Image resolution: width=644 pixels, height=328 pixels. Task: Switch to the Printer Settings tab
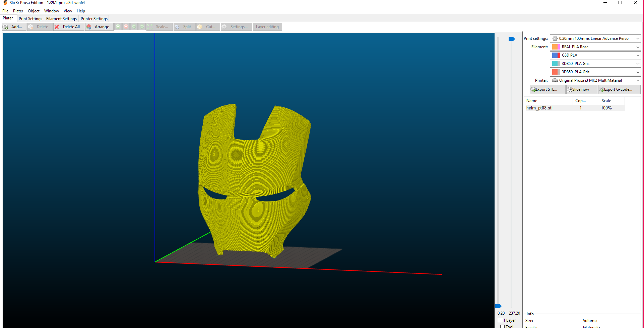(x=94, y=19)
